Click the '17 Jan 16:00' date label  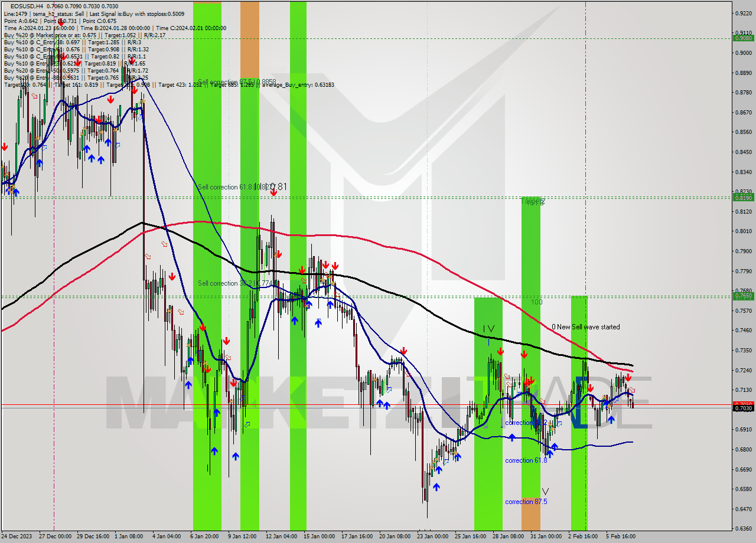[358, 537]
